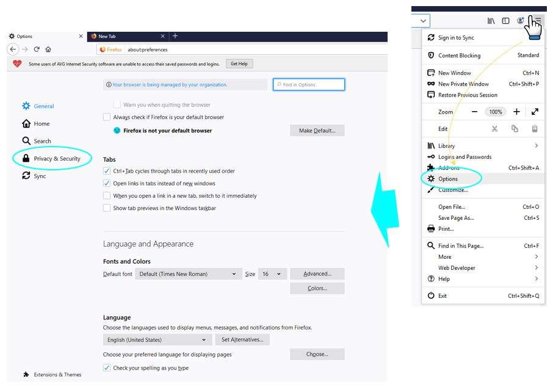Select Options from the menu

pos(450,178)
